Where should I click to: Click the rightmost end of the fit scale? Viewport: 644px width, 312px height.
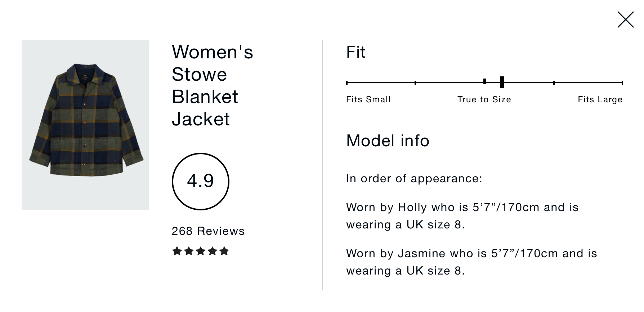(622, 83)
